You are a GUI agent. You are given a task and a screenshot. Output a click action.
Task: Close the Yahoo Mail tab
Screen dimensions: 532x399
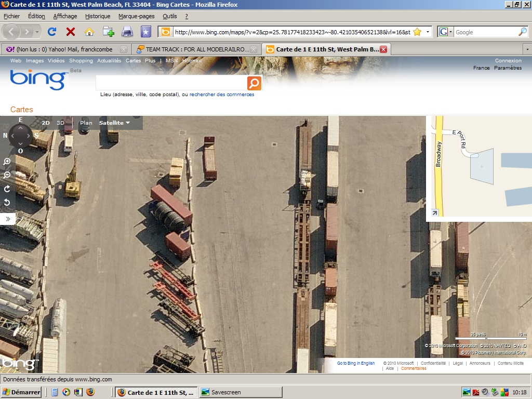tap(124, 49)
